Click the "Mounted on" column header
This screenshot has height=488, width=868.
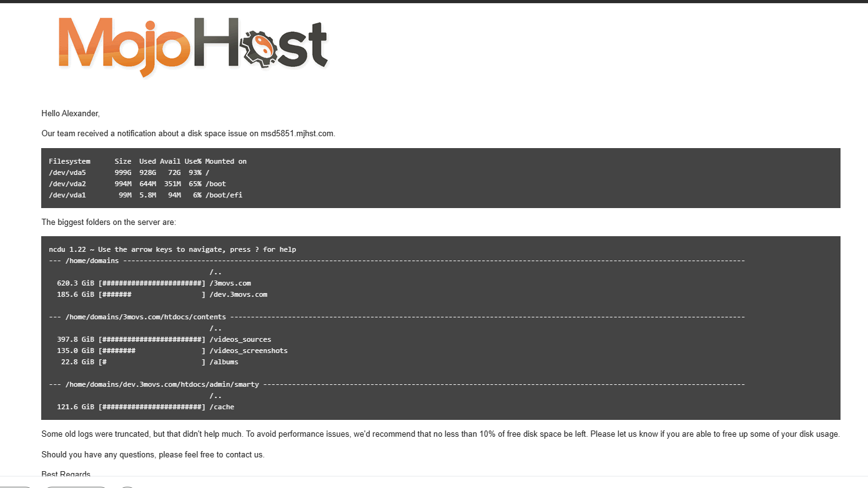point(226,161)
